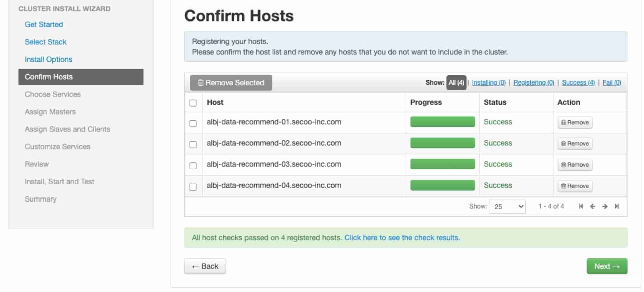Image resolution: width=644 pixels, height=292 pixels.
Task: Remove host albj-data-recommend-04
Action: (x=575, y=186)
